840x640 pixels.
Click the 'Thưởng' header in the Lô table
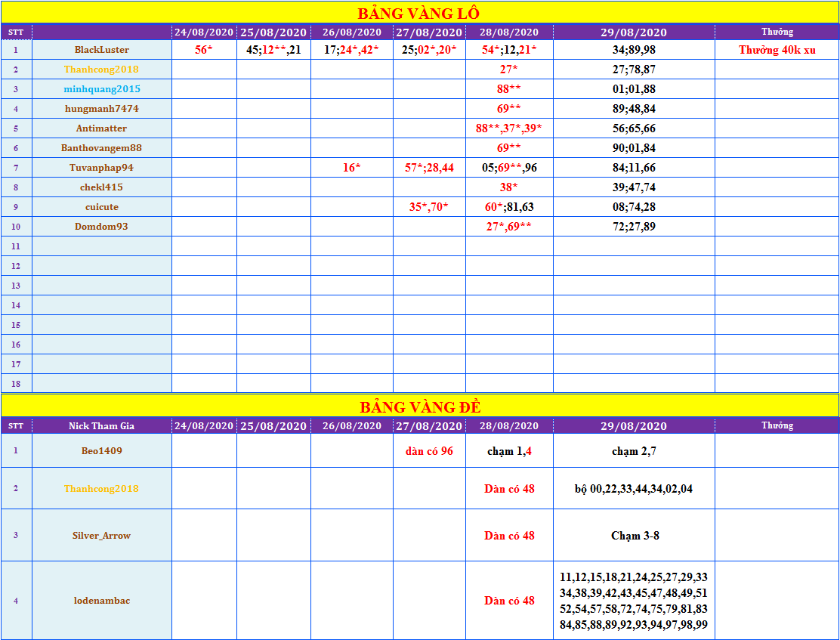(x=777, y=32)
